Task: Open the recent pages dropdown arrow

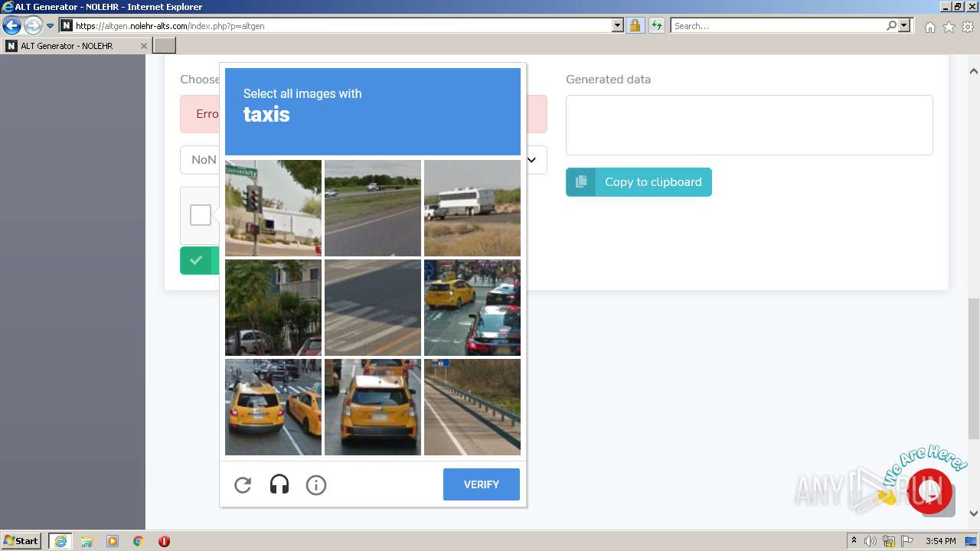Action: (51, 26)
